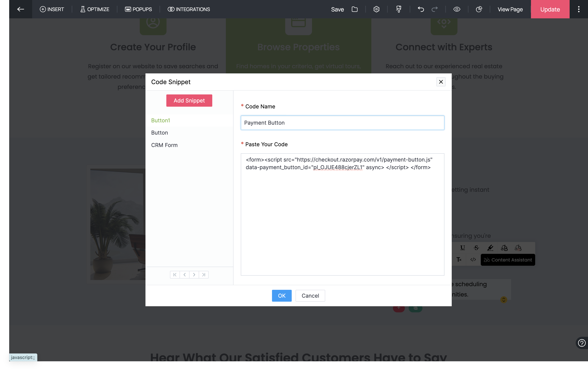Close the Code Snippet dialog
The height and width of the screenshot is (372, 588).
tap(441, 82)
